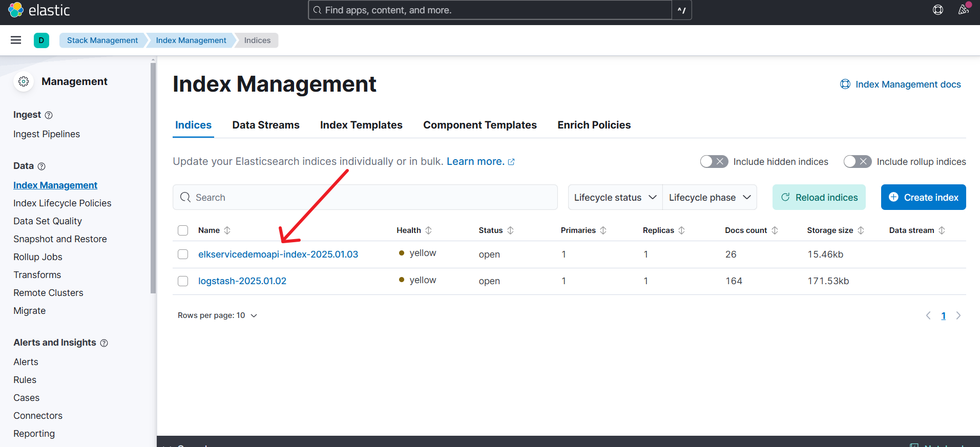This screenshot has height=447, width=980.
Task: Check the logstash-2025.01.02 row checkbox
Action: tap(183, 281)
